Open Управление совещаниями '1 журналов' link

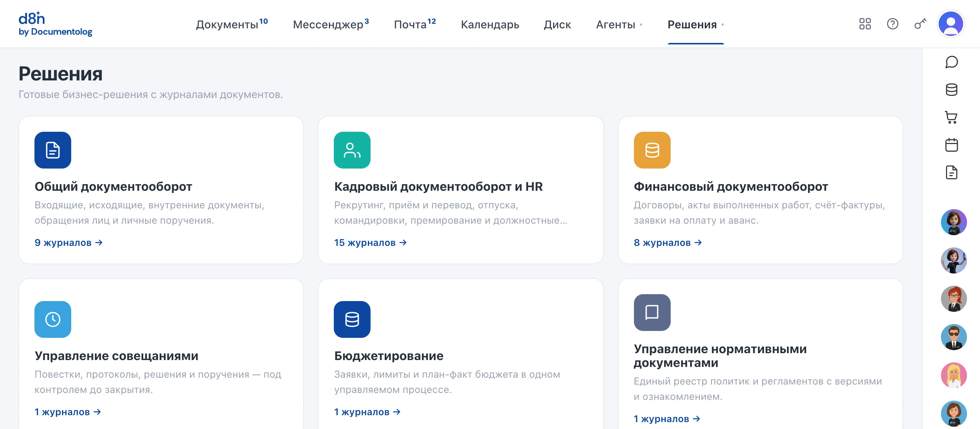[x=68, y=412]
